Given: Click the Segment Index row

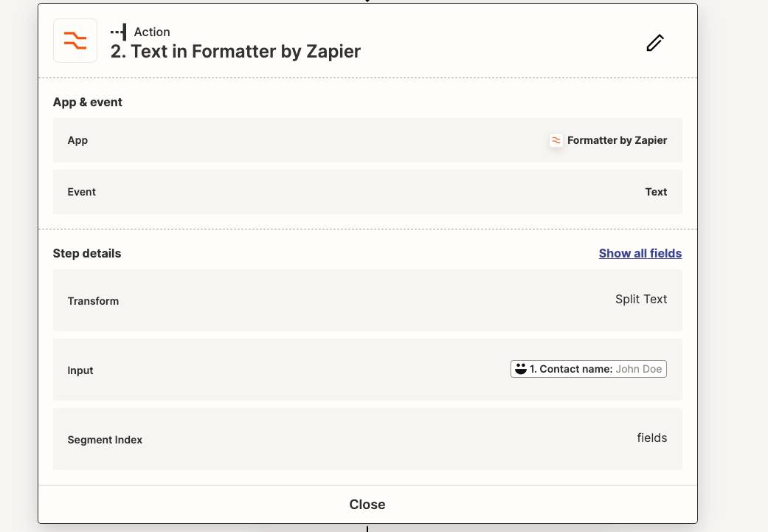Looking at the screenshot, I should 367,439.
